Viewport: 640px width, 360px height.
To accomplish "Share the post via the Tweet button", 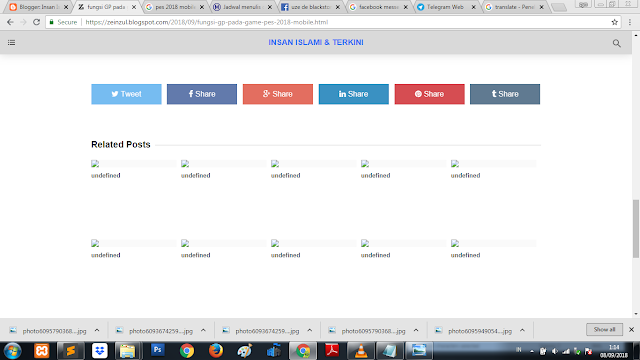I will (126, 94).
